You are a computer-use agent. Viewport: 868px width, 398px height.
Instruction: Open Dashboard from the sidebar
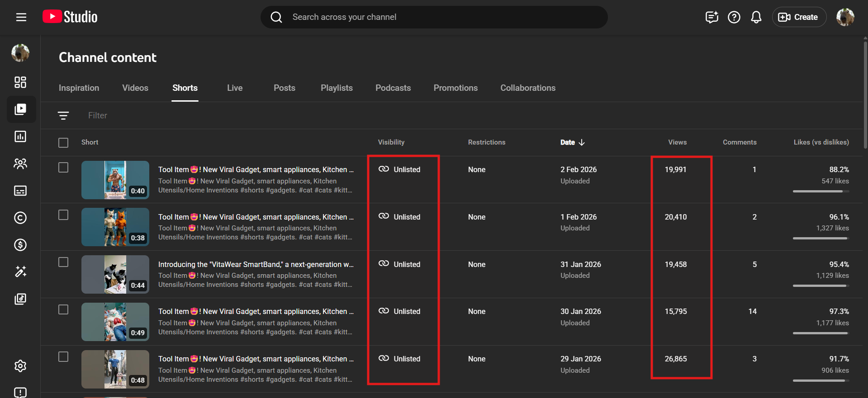tap(20, 82)
